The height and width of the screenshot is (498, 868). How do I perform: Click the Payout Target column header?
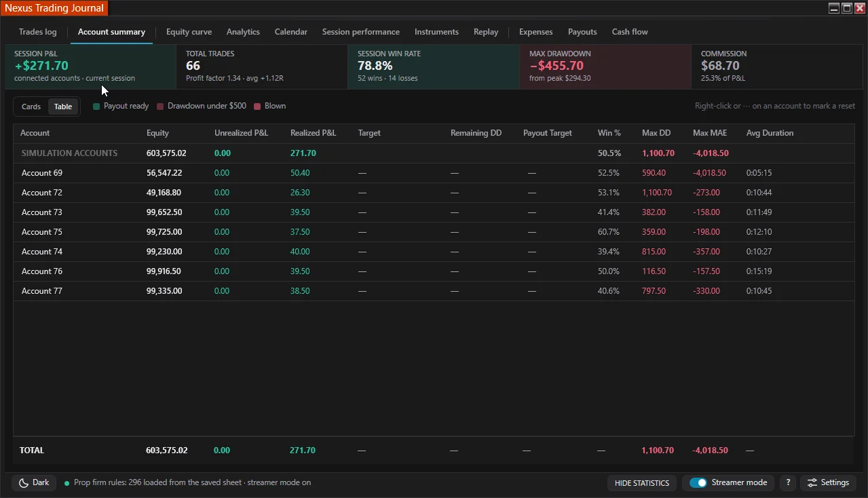(x=548, y=133)
